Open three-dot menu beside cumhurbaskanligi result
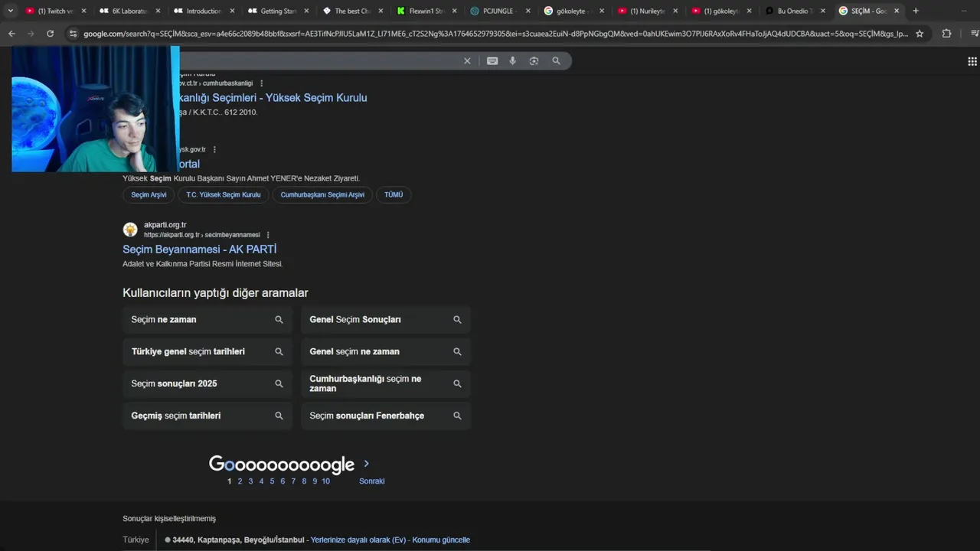This screenshot has width=980, height=551. point(262,83)
